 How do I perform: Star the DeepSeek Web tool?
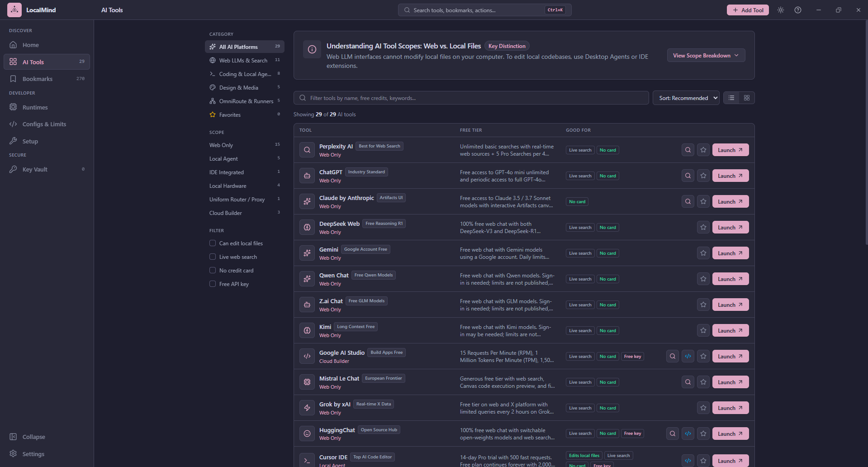pos(703,227)
